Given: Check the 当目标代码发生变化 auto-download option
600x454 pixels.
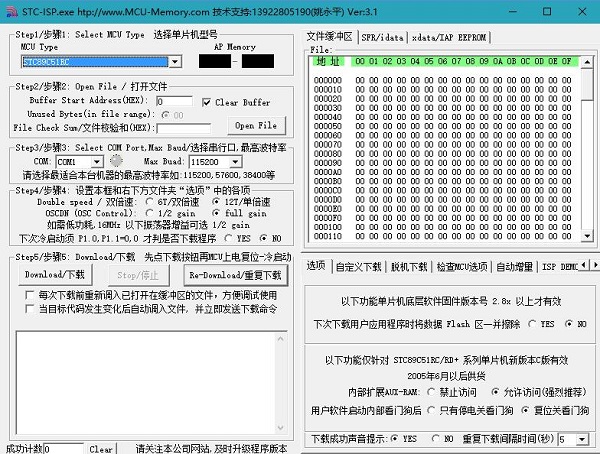Looking at the screenshot, I should [29, 309].
